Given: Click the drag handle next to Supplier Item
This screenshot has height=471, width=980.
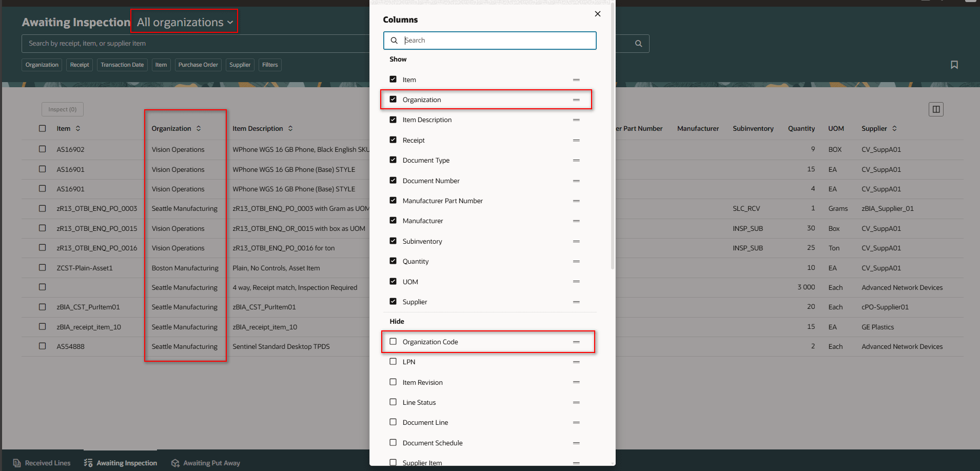Looking at the screenshot, I should click(576, 462).
